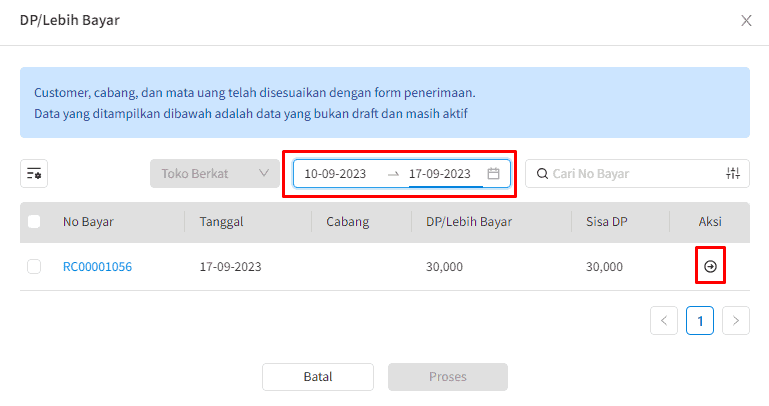Screen dimensions: 769x406
Task: Click the Proses button
Action: [448, 377]
